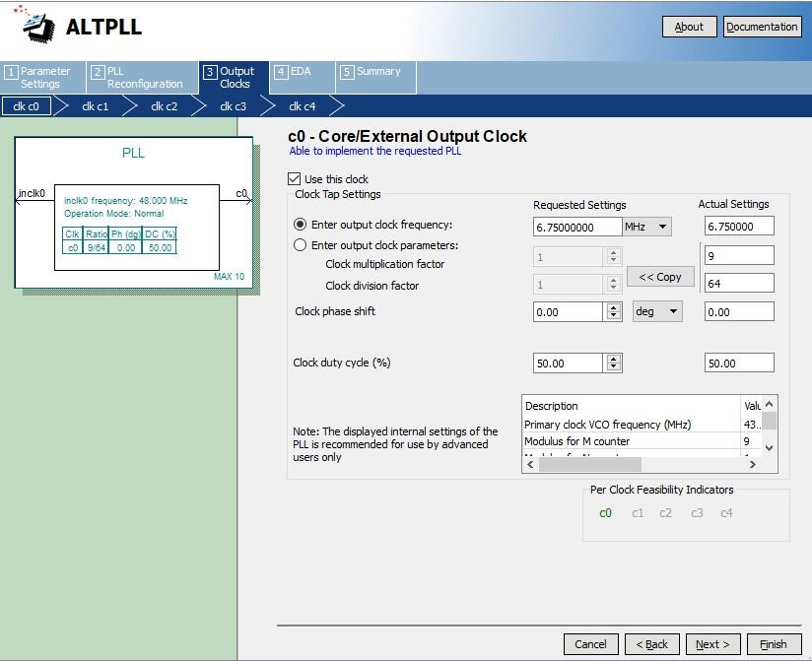Toggle the 'Use this clock' checkbox
The image size is (812, 661).
click(x=294, y=179)
